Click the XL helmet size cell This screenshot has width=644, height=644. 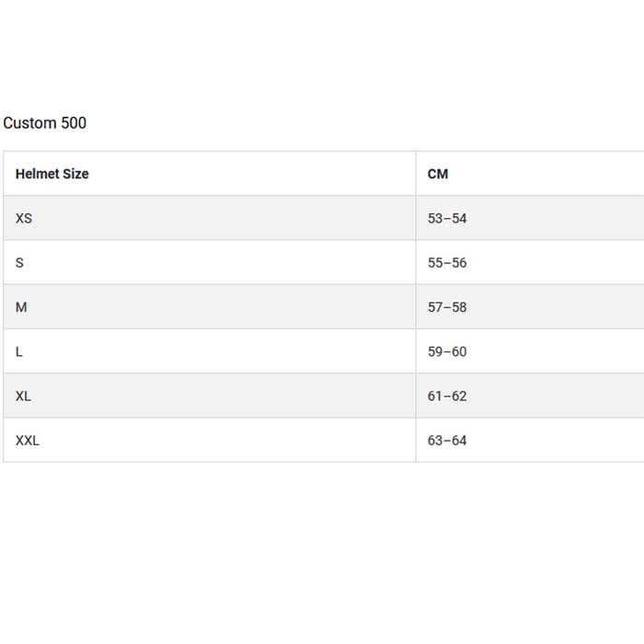(x=23, y=397)
